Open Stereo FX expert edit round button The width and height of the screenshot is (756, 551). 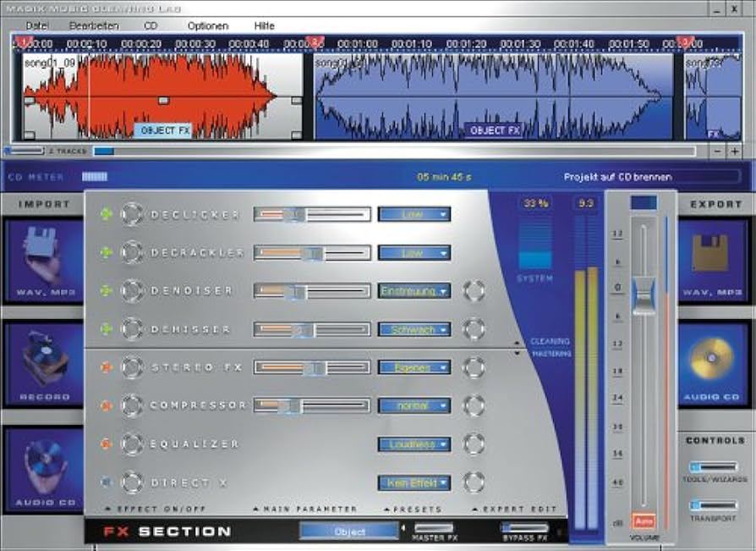[474, 367]
